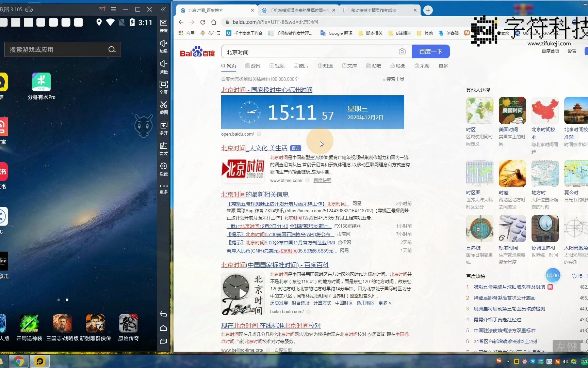Click the Chrome address bar URL

coord(275,22)
